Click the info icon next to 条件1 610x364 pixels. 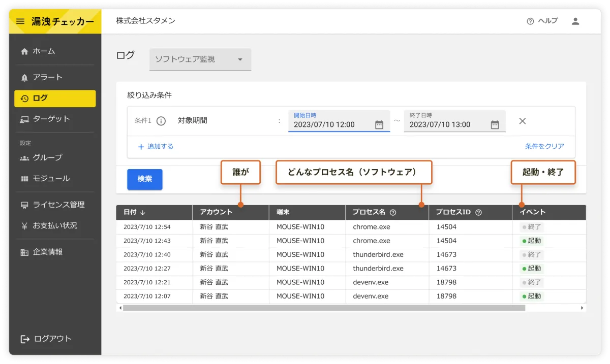coord(161,121)
